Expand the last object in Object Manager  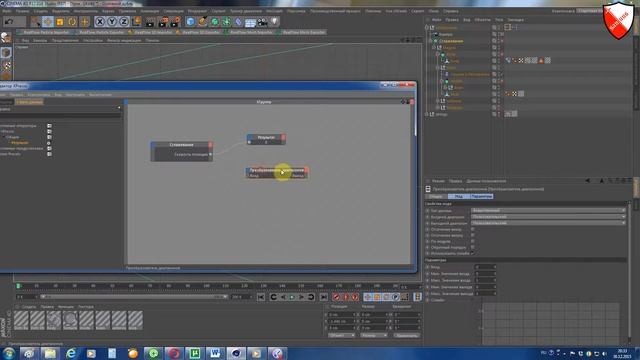(427, 114)
